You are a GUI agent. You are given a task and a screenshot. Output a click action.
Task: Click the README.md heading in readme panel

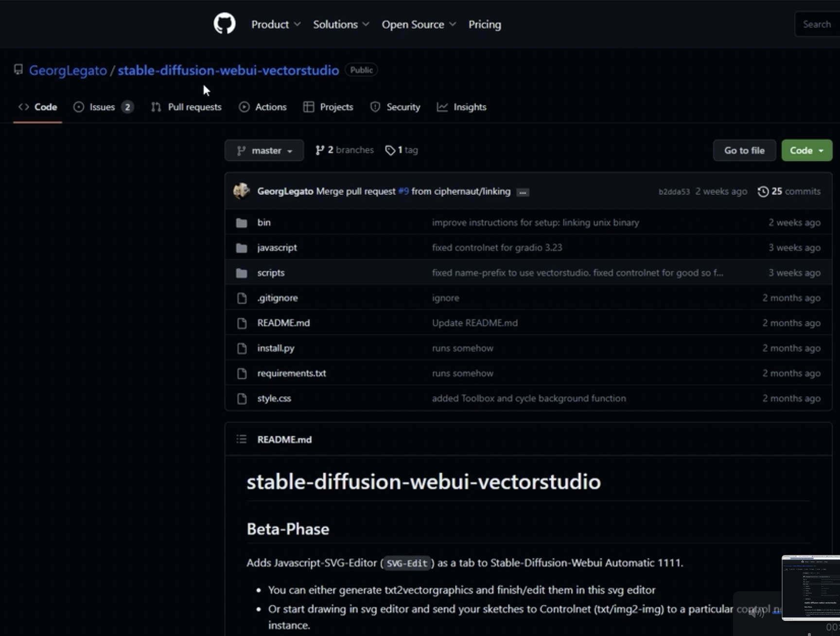[x=284, y=440]
